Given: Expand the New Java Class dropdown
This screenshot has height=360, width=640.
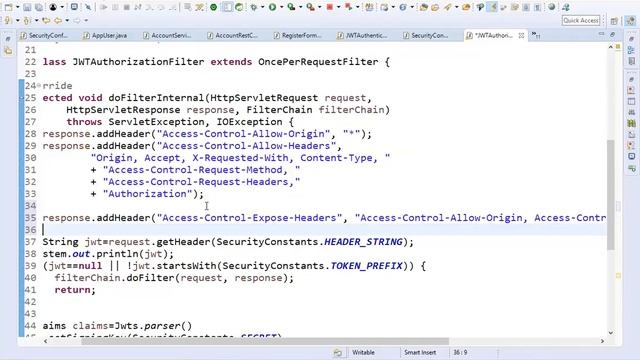Looking at the screenshot, I should point(412,7).
